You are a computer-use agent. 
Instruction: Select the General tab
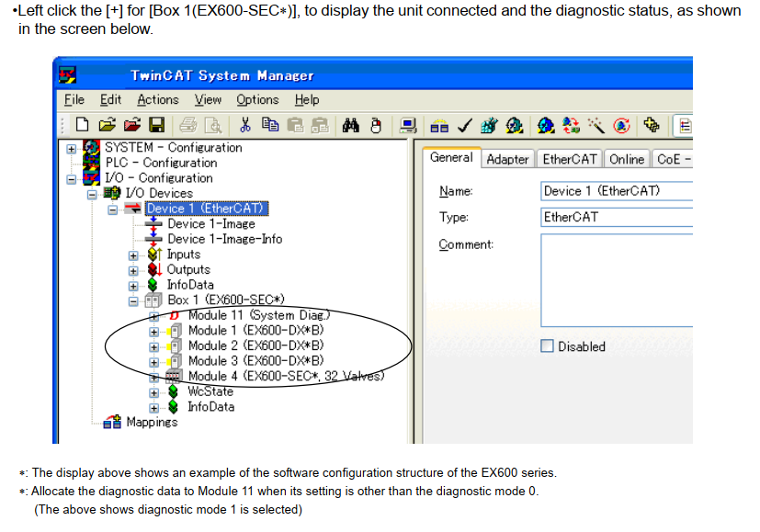[451, 157]
